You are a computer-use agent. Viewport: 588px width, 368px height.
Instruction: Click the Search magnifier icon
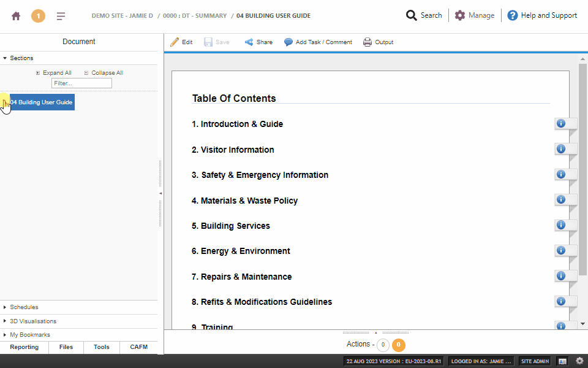412,15
